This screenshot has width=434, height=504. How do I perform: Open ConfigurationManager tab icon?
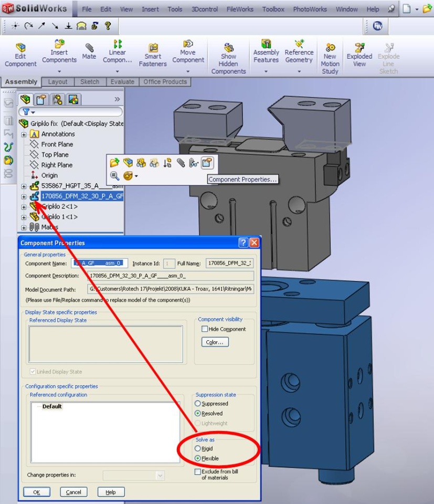click(58, 99)
